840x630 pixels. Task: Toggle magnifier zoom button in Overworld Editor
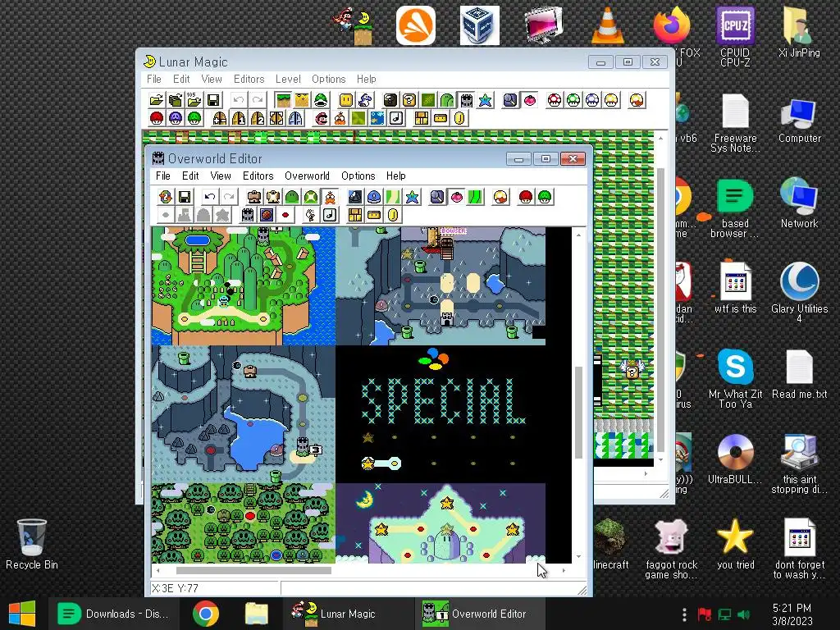click(437, 197)
